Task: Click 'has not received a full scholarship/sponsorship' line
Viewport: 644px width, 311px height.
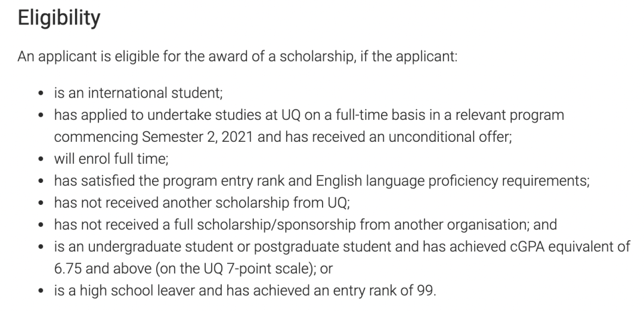Action: (x=305, y=225)
